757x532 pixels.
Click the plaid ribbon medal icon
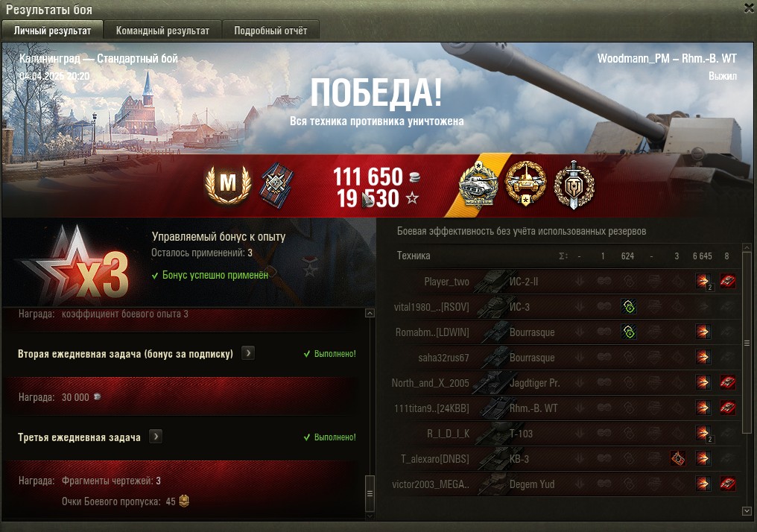click(x=277, y=185)
